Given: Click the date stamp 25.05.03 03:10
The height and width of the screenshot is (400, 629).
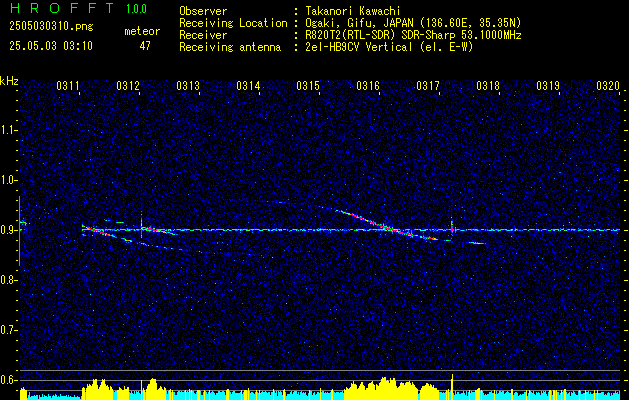Looking at the screenshot, I should (51, 46).
